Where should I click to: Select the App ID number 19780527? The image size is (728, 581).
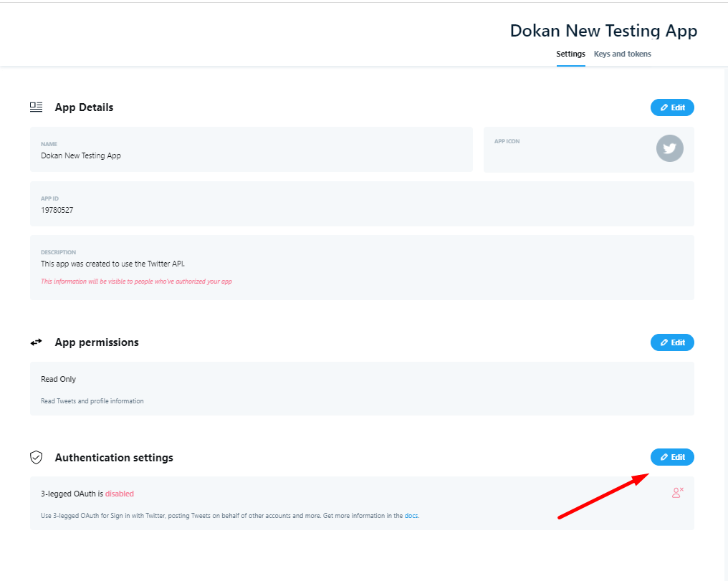click(57, 210)
